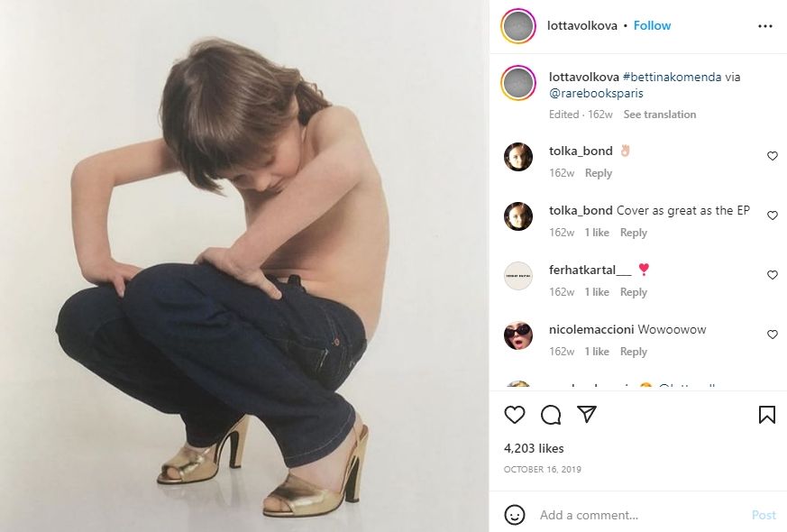Visit the @rarebooksparis profile mention
The height and width of the screenshot is (532, 787).
coord(596,94)
